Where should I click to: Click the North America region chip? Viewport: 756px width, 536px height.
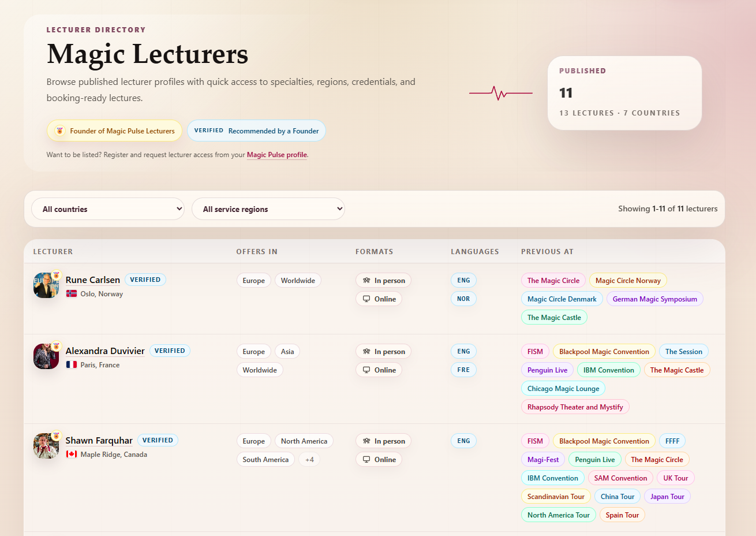click(304, 441)
